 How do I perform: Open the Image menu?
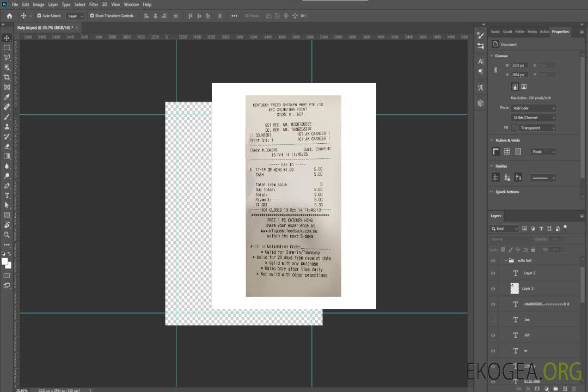38,4
